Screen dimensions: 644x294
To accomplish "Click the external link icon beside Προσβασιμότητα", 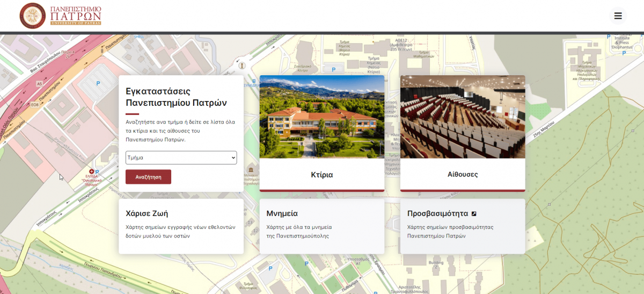I will click(474, 213).
